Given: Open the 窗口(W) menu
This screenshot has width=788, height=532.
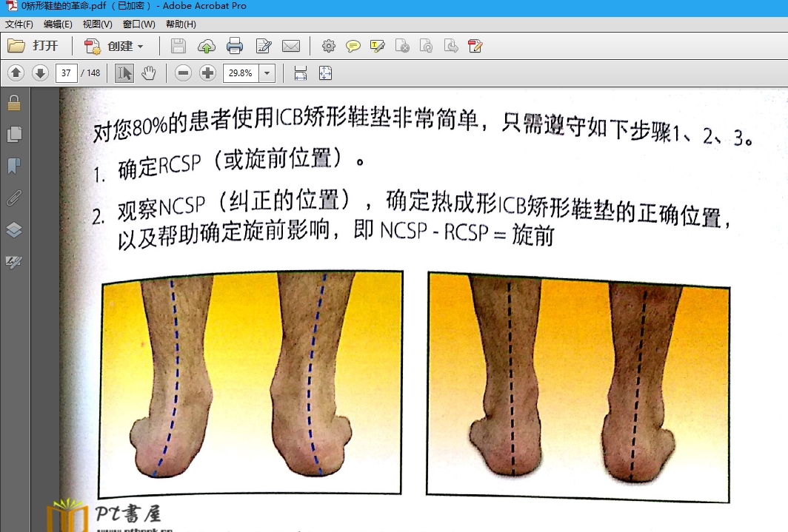Looking at the screenshot, I should click(x=138, y=24).
